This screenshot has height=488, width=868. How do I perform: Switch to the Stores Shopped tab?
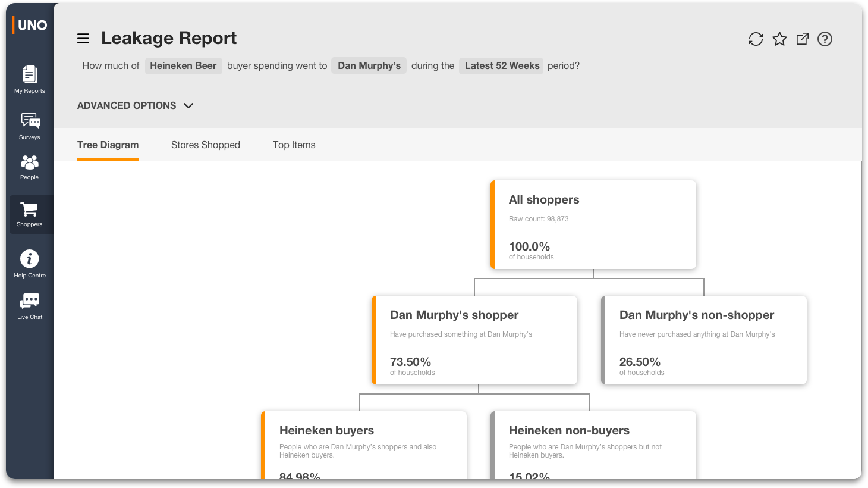click(206, 145)
